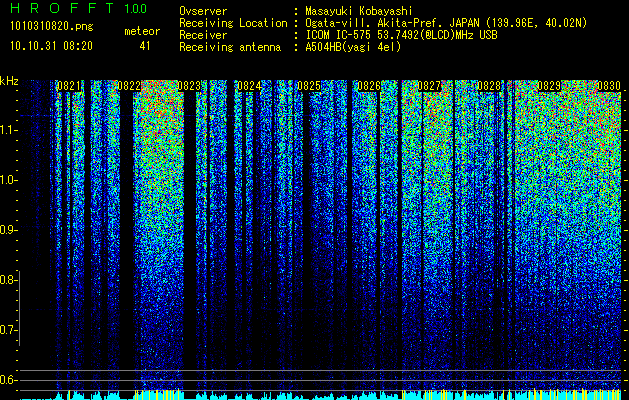Click the 0.7 frequency axis label
The image size is (629, 400).
[7, 330]
